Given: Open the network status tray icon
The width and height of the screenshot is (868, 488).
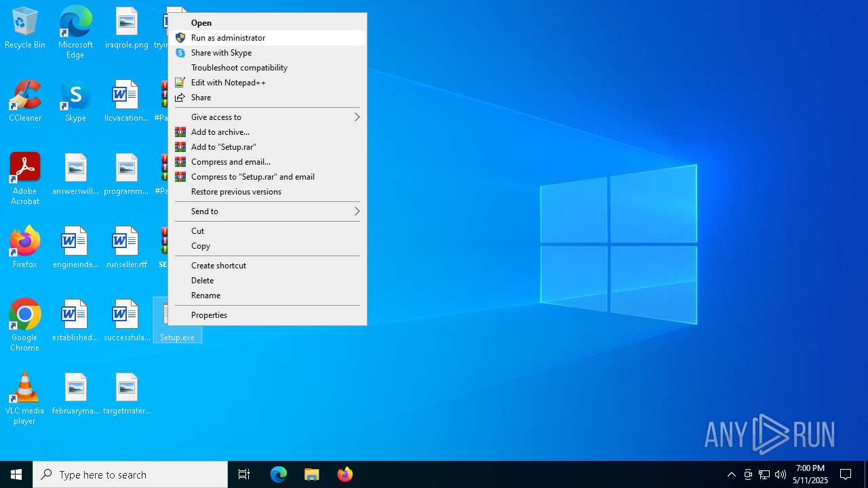Looking at the screenshot, I should point(764,474).
